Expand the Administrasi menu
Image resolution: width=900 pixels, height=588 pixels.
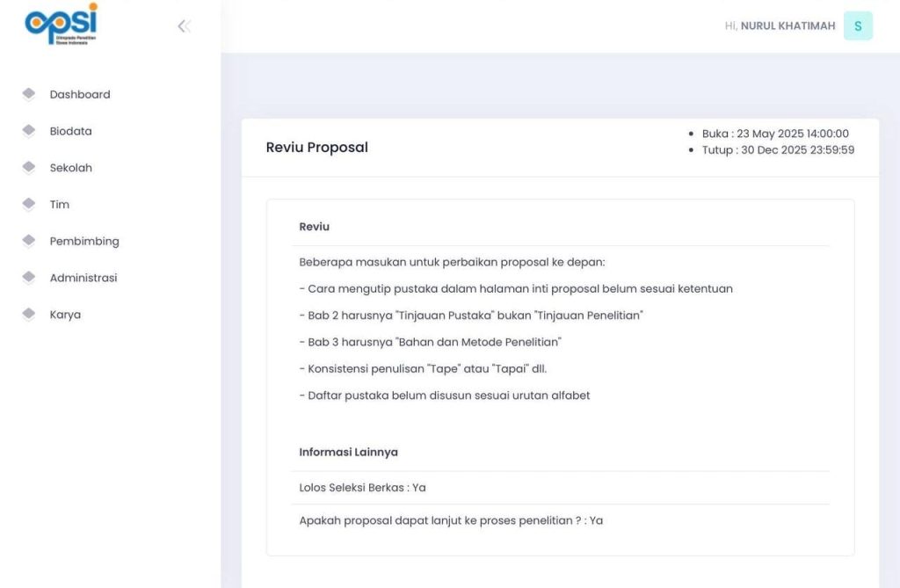(83, 278)
